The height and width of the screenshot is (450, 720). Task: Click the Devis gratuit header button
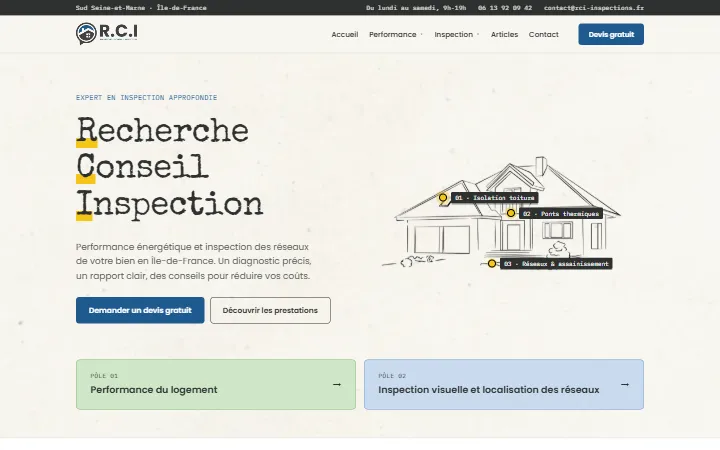[611, 34]
